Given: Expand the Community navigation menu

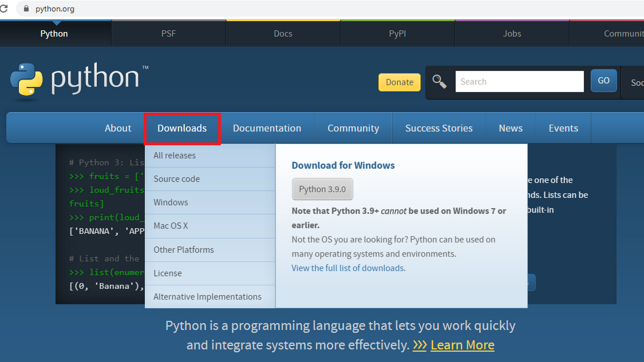Looking at the screenshot, I should (353, 128).
